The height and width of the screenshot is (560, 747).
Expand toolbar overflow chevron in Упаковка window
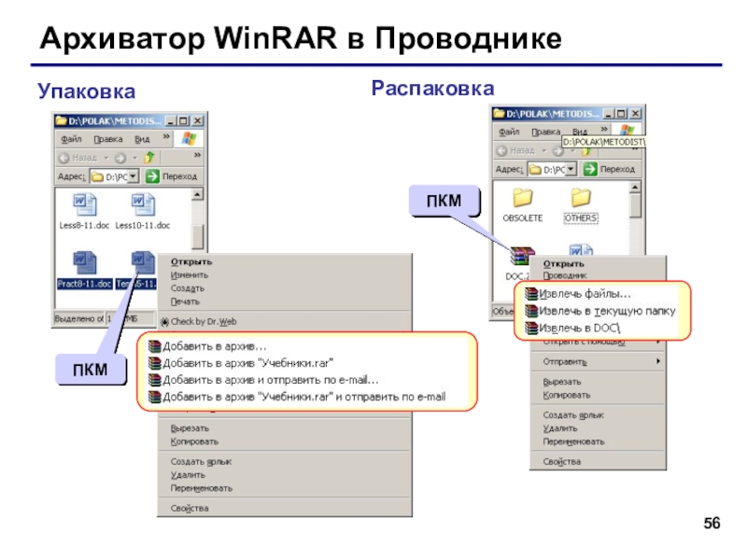pyautogui.click(x=197, y=155)
